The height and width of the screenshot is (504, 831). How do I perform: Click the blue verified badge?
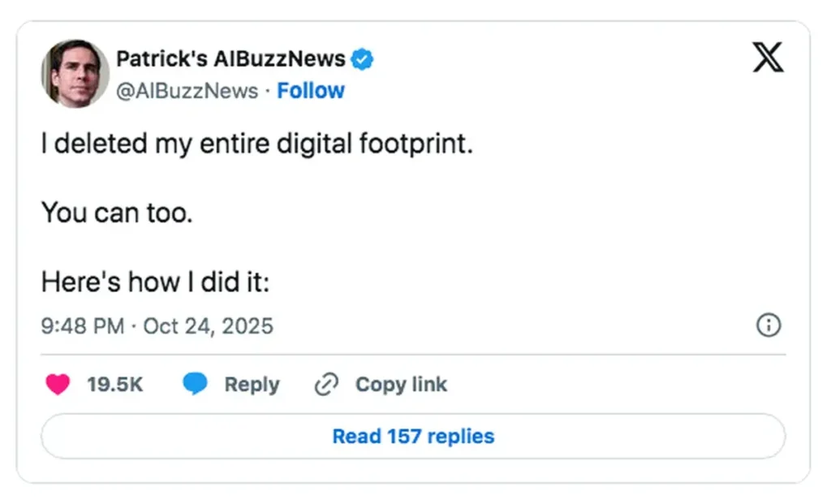(361, 58)
